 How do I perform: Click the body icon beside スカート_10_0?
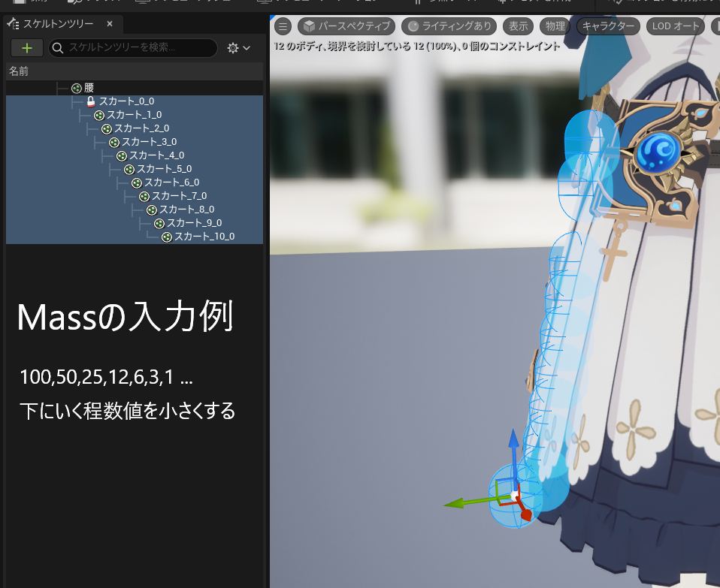tap(167, 237)
